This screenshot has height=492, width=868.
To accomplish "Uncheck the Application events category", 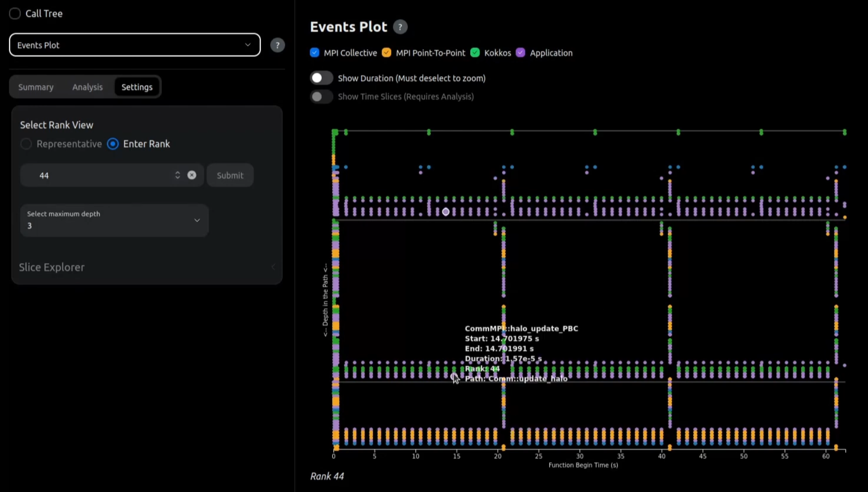I will tap(521, 53).
